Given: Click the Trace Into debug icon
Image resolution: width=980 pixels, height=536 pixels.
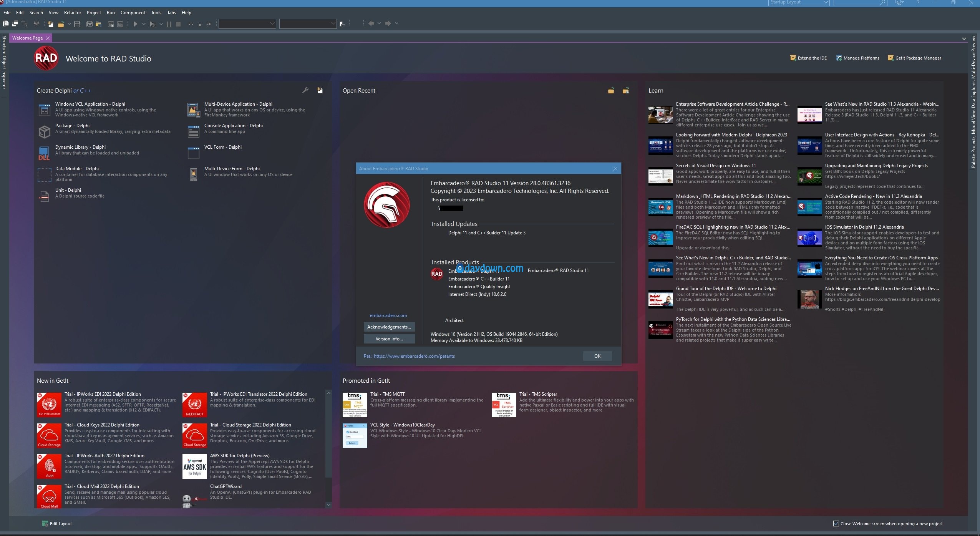Looking at the screenshot, I should coord(191,24).
